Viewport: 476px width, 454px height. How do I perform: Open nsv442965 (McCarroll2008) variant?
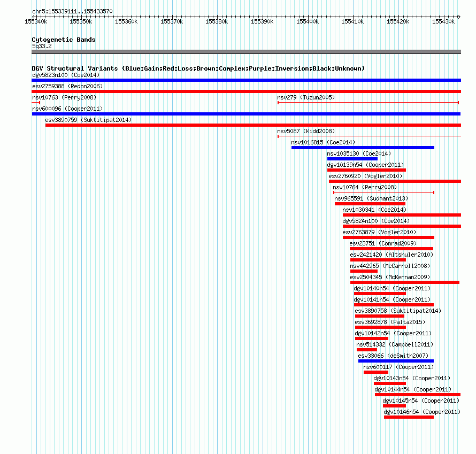(390, 266)
